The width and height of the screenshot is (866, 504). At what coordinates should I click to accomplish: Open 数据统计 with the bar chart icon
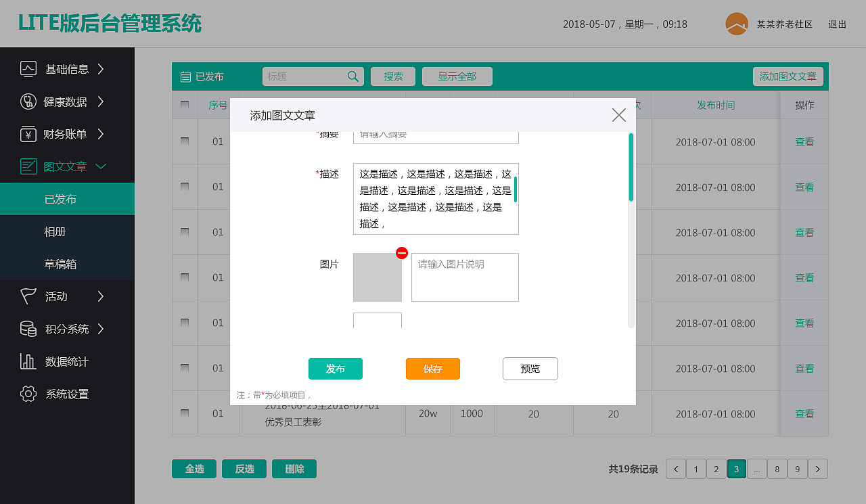[x=27, y=361]
